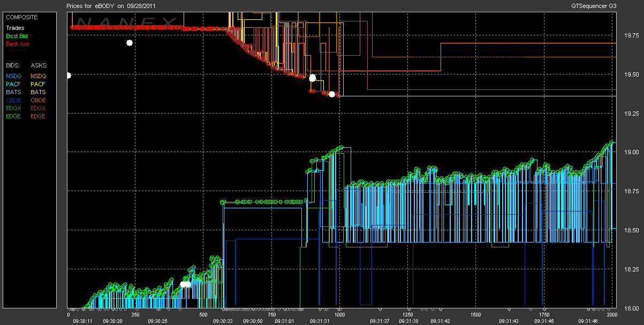Click the 250 sequence axis label
The image size is (644, 325).
(135, 315)
